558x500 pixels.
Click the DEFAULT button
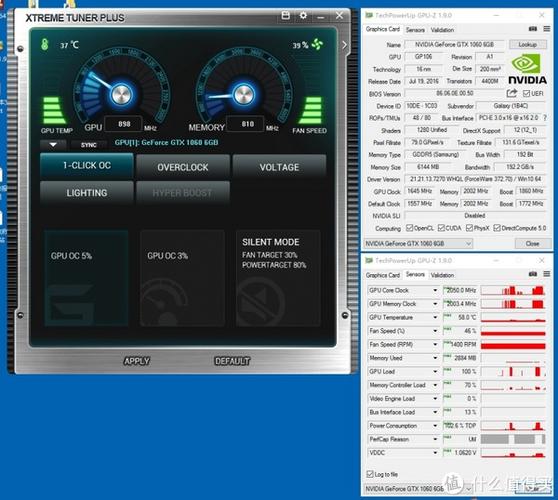click(232, 361)
